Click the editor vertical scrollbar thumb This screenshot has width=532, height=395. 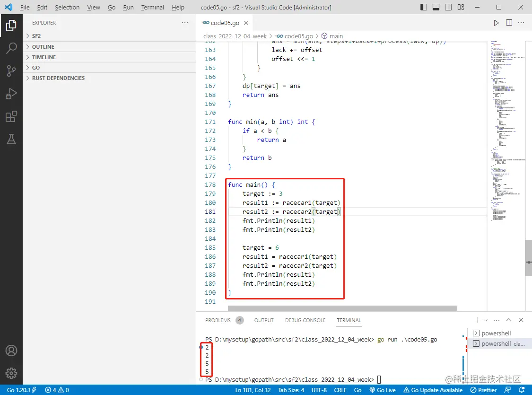pos(529,258)
